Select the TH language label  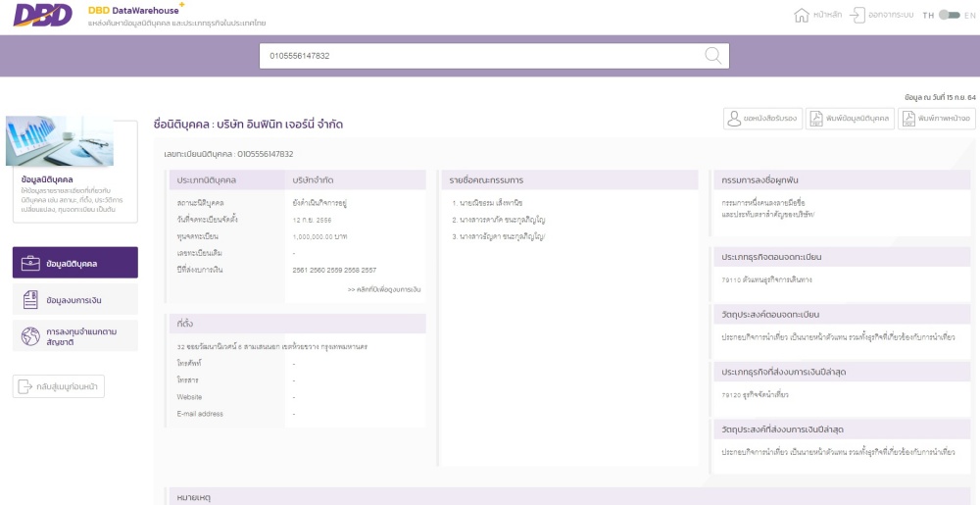[x=928, y=15]
